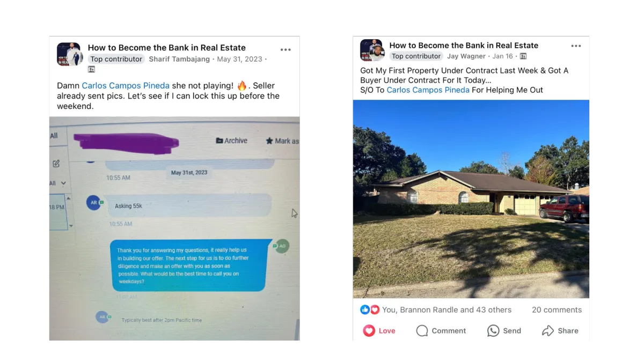Open Carlos Campos Pineda link in Sharif's post
The width and height of the screenshot is (644, 362).
pos(126,86)
